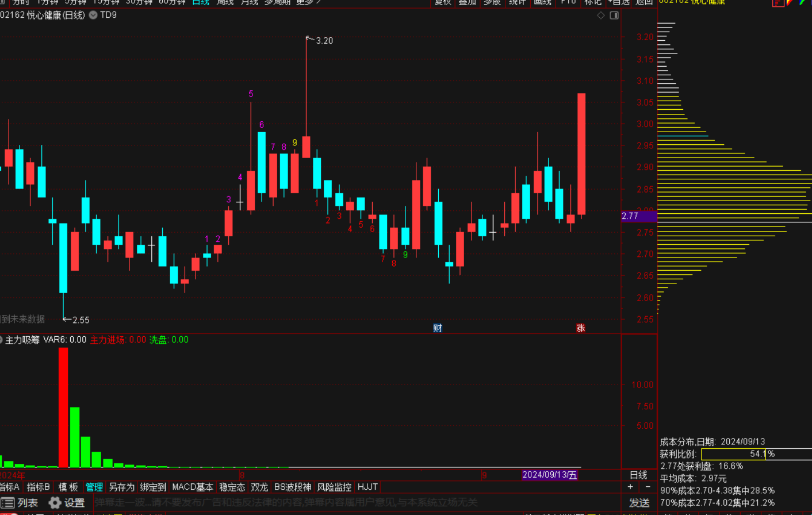The width and height of the screenshot is (812, 515).
Task: Click the minus zoom-out button
Action: (x=648, y=487)
